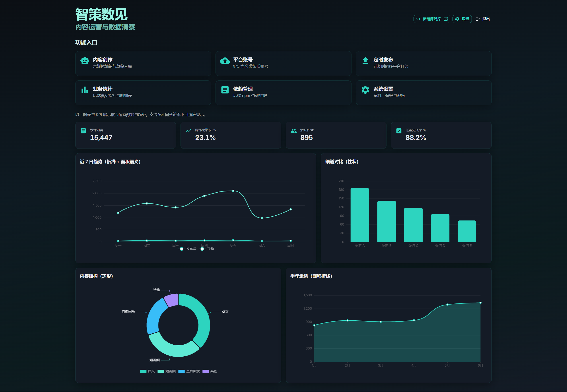Click the gear icon for 系统设置
This screenshot has height=392, width=567.
coord(365,90)
